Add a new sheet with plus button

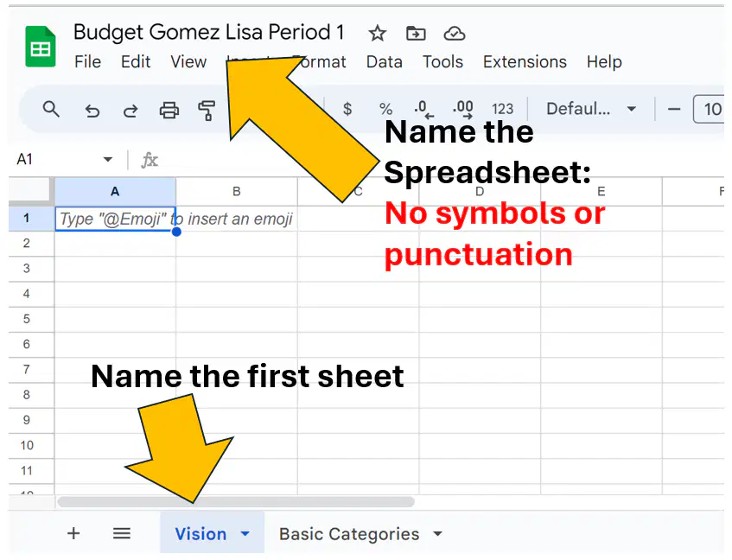73,533
